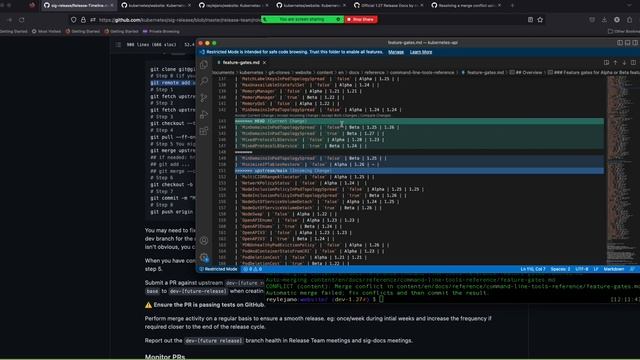Viewport: 640px width, 360px height.
Task: Switch to Official 1.27 Release Docs browser tab
Action: pos(389,5)
